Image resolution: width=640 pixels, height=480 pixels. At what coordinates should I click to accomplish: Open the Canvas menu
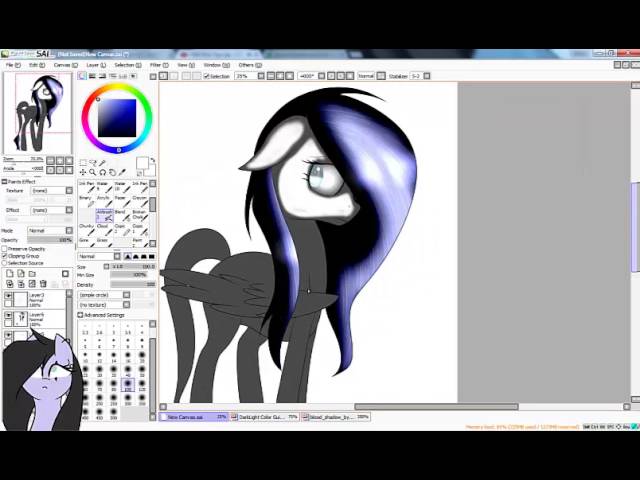click(65, 65)
